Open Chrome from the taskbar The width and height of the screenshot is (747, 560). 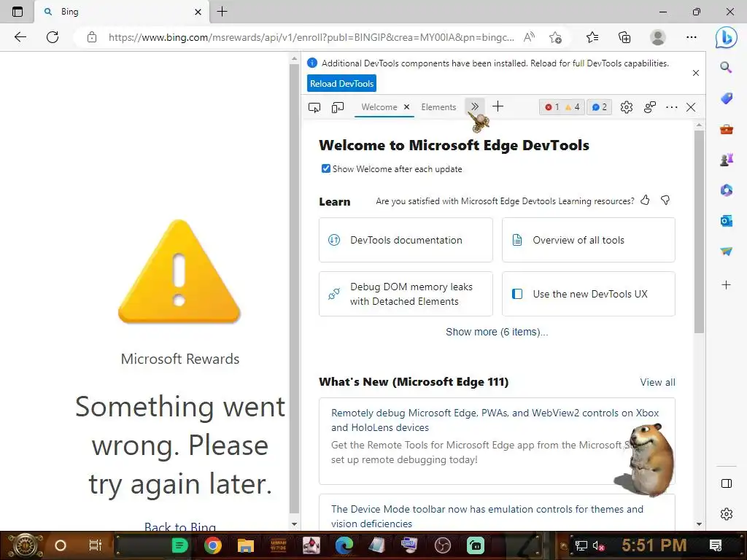pyautogui.click(x=213, y=545)
